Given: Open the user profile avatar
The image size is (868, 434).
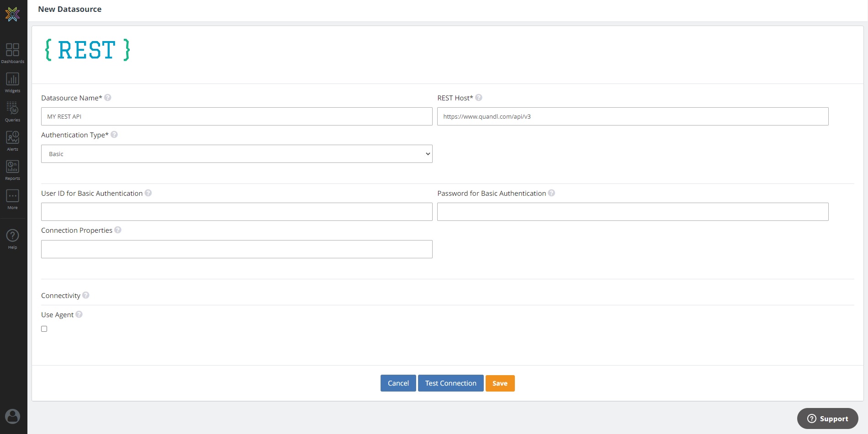Looking at the screenshot, I should coord(12,416).
